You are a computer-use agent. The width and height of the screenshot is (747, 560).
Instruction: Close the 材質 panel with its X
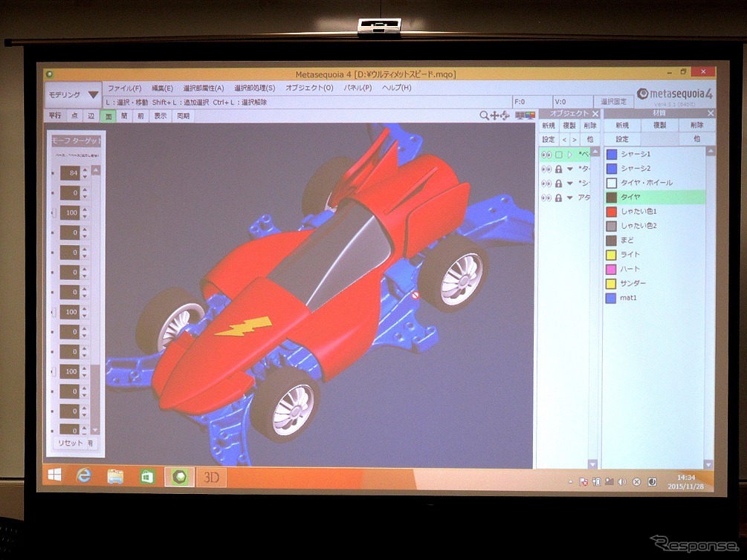[711, 113]
